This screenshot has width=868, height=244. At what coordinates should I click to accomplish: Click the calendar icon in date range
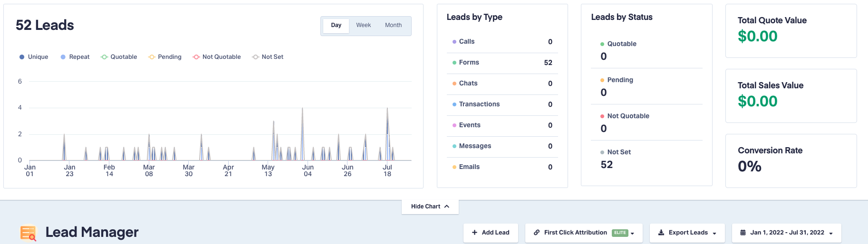point(743,233)
